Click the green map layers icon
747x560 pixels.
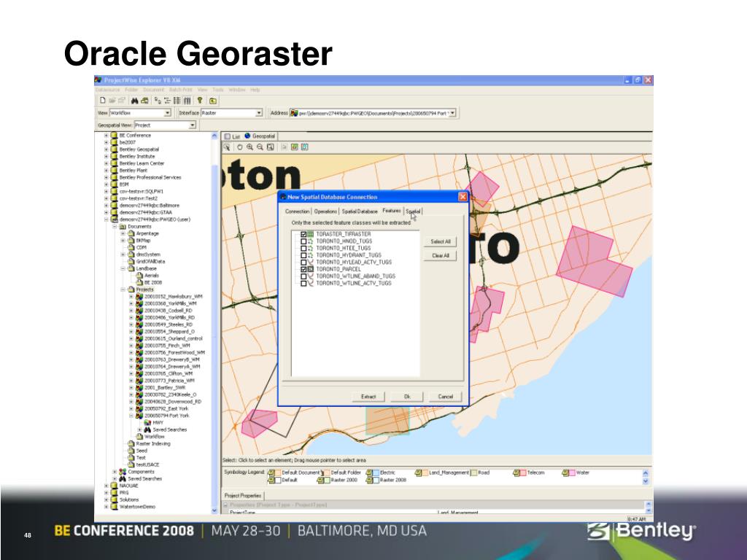(x=295, y=147)
